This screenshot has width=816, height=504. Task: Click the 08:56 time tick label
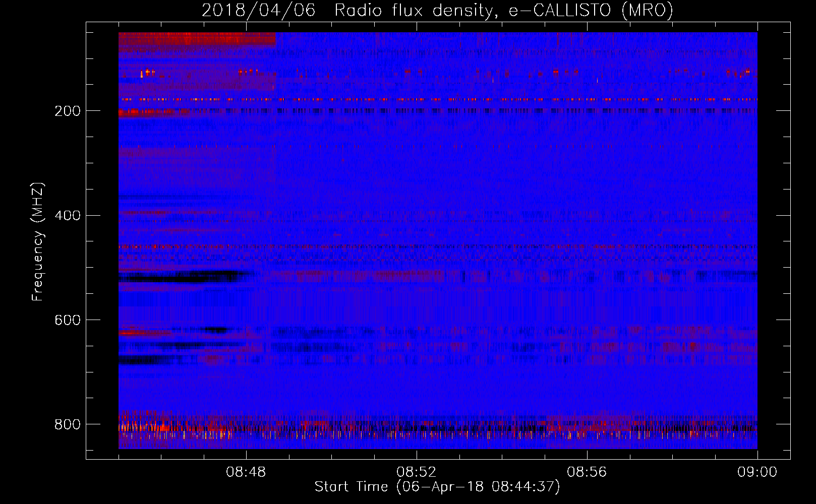(587, 472)
